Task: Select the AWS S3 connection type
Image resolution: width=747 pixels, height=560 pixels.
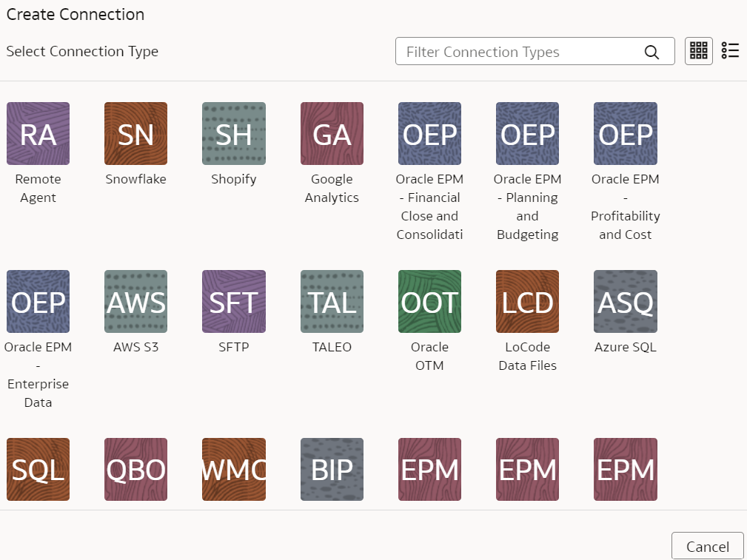Action: point(135,301)
